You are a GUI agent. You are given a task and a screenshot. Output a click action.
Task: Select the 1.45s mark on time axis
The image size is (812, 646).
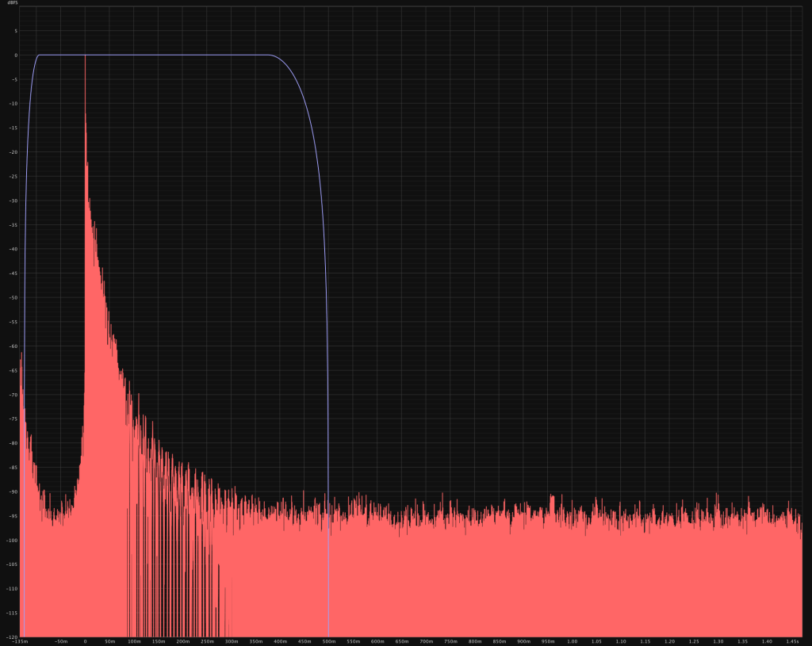pos(791,641)
